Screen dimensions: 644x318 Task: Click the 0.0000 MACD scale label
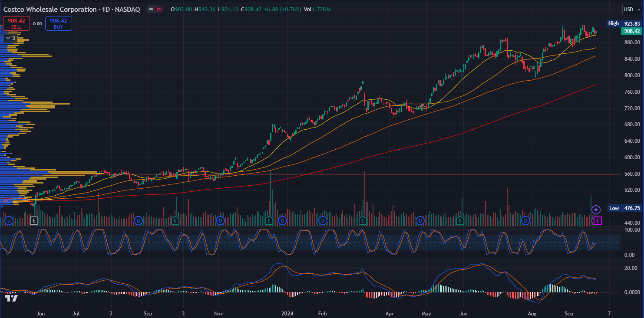632,292
